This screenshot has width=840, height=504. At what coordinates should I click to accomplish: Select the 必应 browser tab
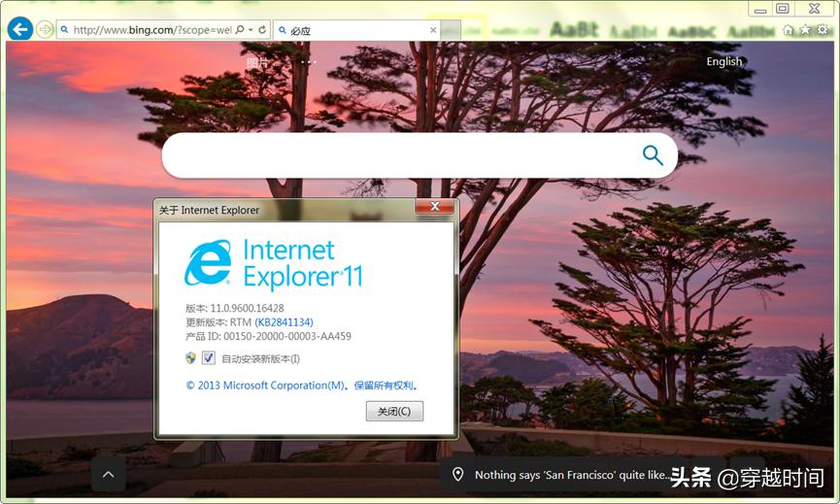pyautogui.click(x=356, y=30)
